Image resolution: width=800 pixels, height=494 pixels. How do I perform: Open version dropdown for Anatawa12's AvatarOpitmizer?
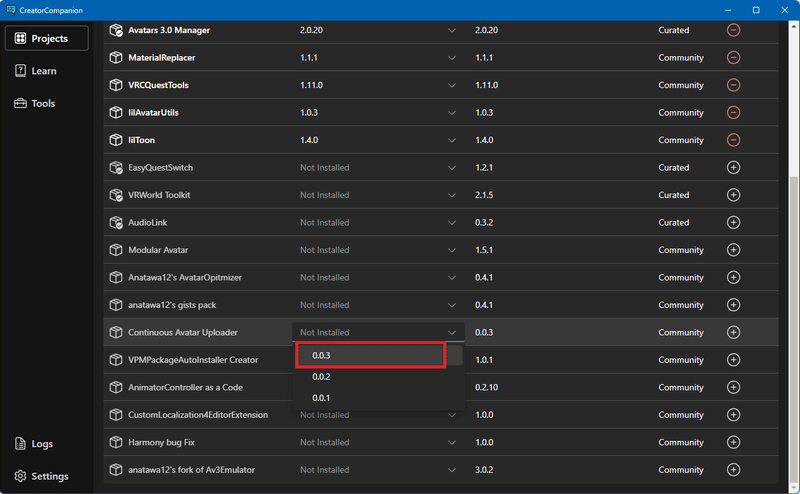point(452,277)
